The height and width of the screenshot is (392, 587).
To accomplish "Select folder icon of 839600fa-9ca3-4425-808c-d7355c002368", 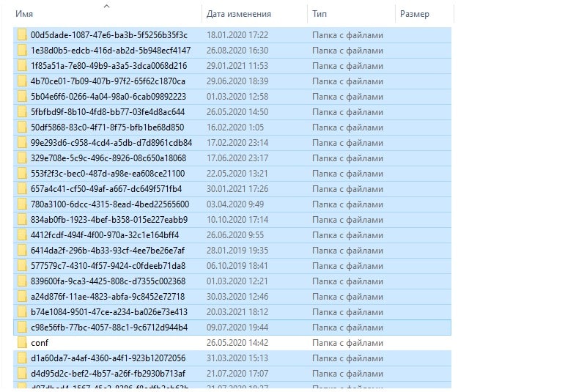I will (22, 281).
